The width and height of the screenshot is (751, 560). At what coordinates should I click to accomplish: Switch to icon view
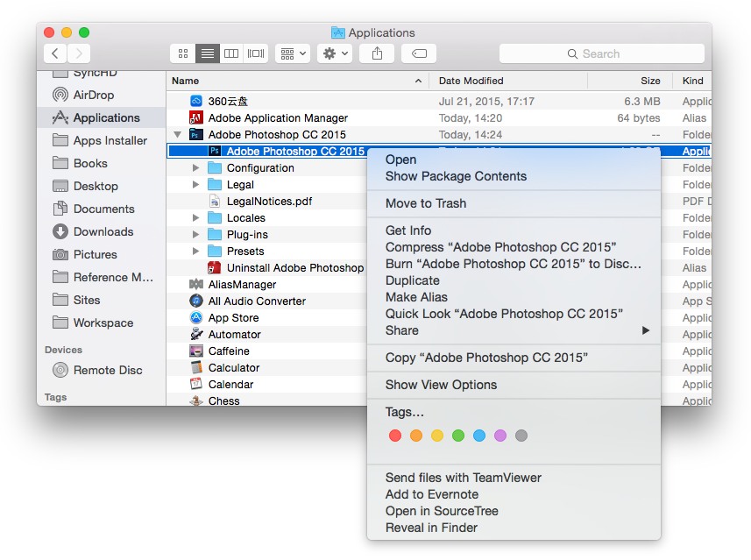click(x=183, y=53)
